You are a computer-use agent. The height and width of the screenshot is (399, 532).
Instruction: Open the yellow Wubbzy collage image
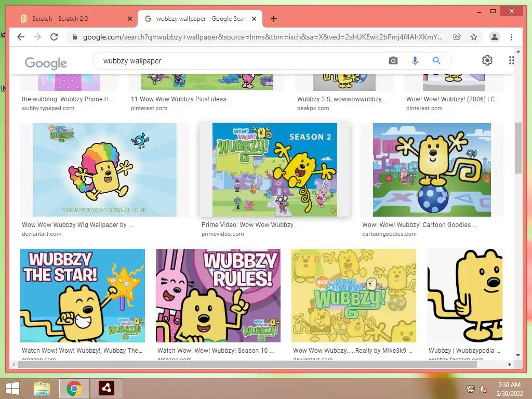[x=353, y=296]
